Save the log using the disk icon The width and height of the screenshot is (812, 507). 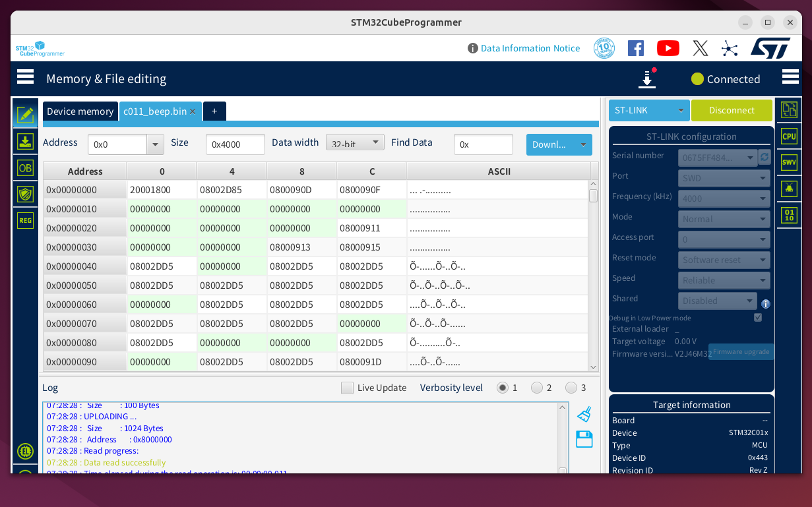tap(583, 439)
